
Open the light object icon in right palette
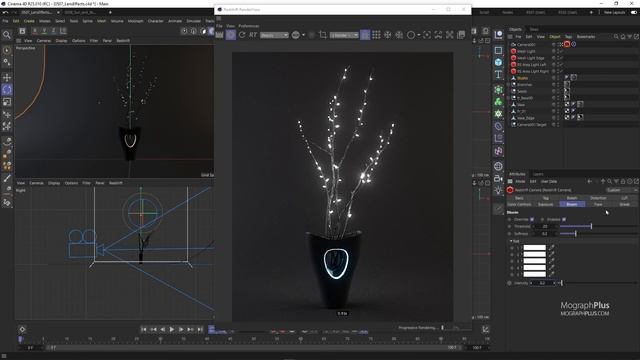[x=498, y=190]
